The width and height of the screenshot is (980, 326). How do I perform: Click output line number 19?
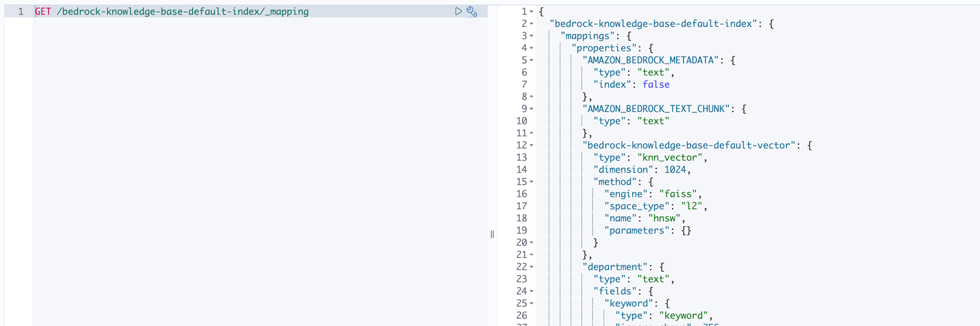point(521,231)
